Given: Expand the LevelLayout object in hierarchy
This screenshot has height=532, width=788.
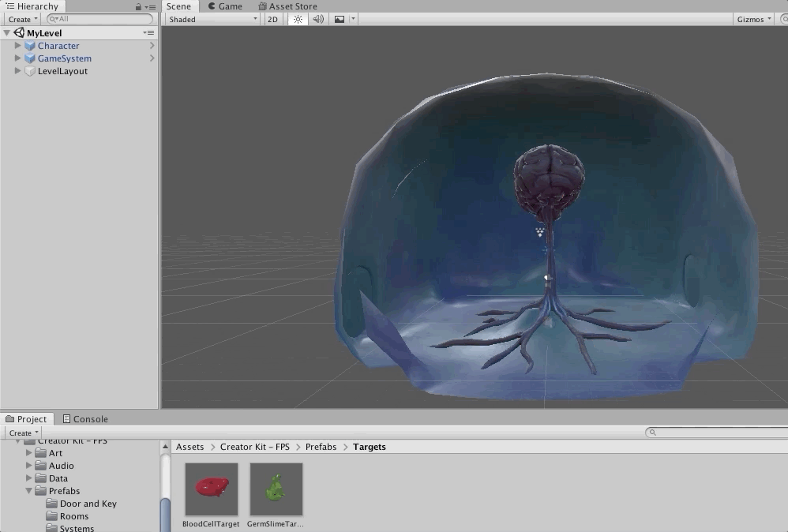Looking at the screenshot, I should pyautogui.click(x=18, y=71).
